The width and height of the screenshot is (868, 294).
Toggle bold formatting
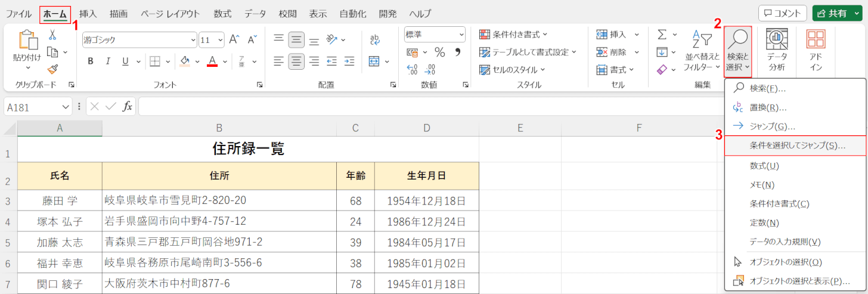(91, 61)
